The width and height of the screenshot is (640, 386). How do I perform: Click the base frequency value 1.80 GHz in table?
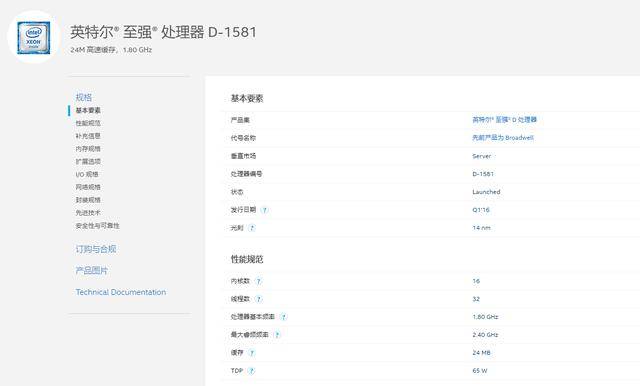(x=485, y=317)
